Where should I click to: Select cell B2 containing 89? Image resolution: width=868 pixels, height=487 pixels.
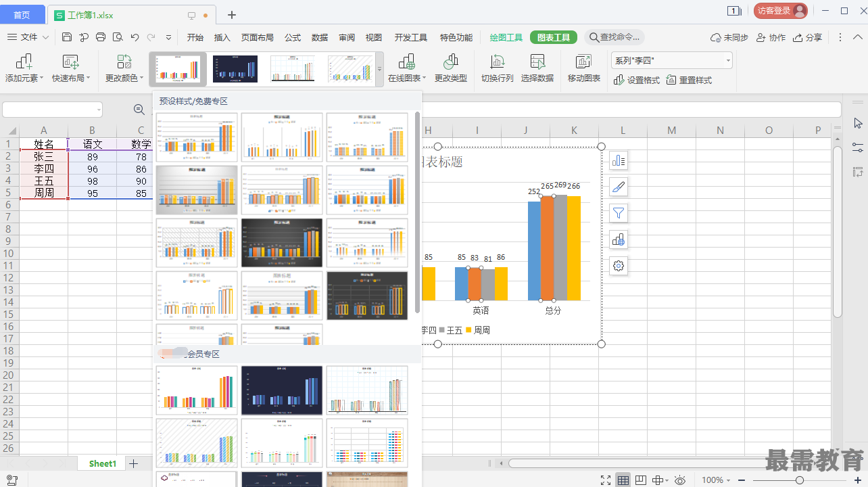[93, 156]
